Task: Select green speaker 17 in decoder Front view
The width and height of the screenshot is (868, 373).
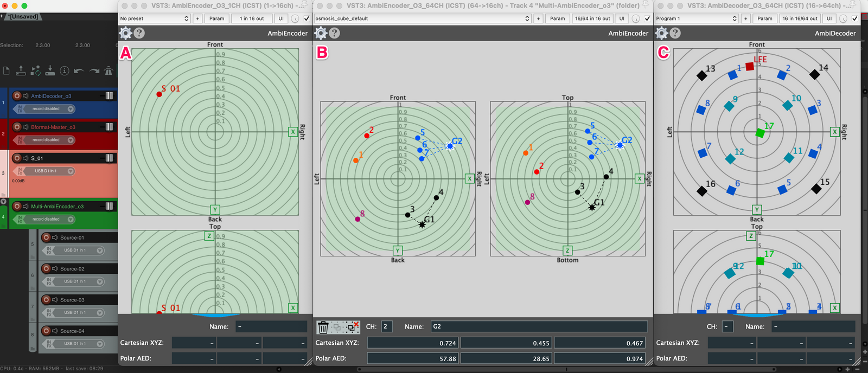Action: pos(760,133)
